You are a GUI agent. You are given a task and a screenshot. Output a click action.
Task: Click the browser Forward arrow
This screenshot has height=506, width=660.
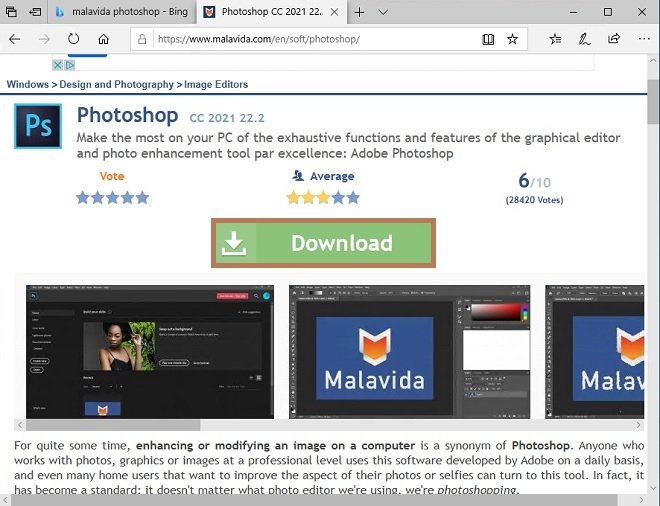pos(44,39)
